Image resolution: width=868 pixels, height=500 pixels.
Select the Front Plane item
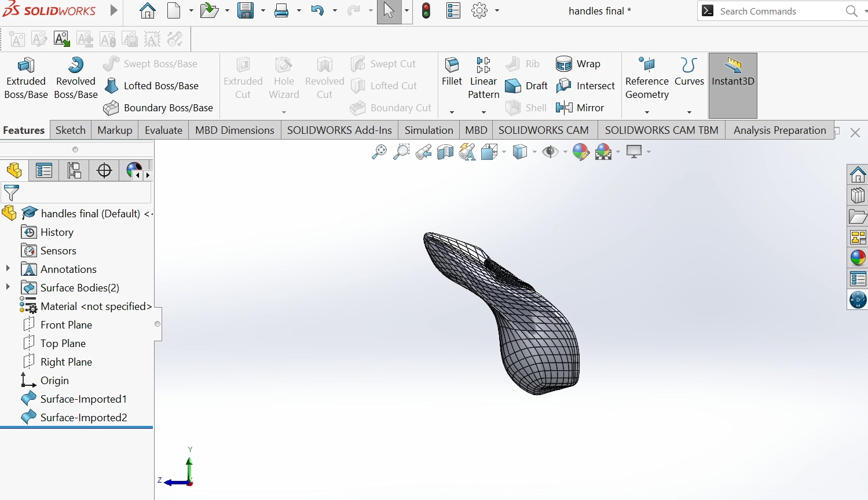[x=57, y=324]
